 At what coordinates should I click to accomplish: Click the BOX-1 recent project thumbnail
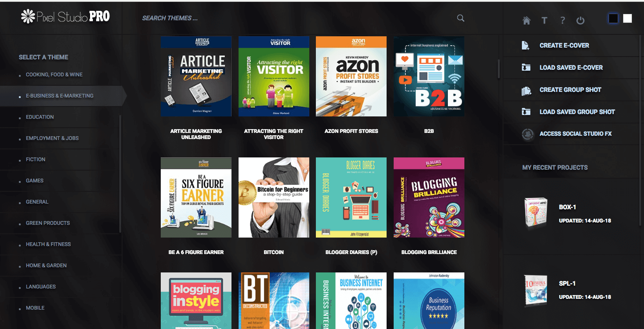pyautogui.click(x=535, y=213)
